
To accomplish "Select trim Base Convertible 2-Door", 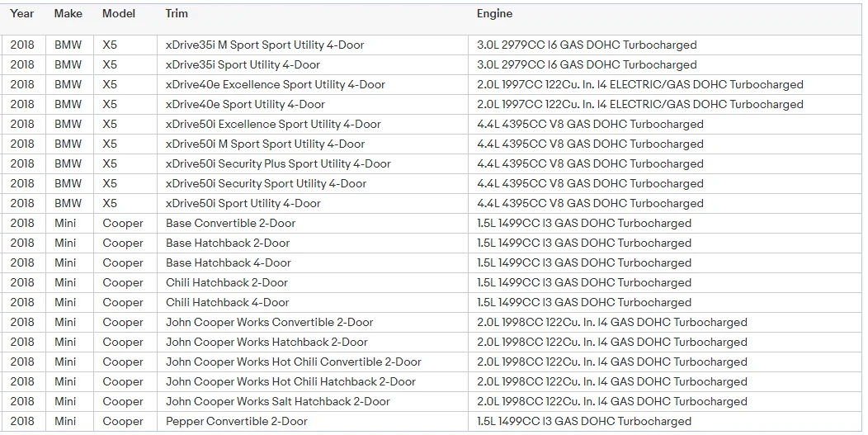I will pos(230,224).
